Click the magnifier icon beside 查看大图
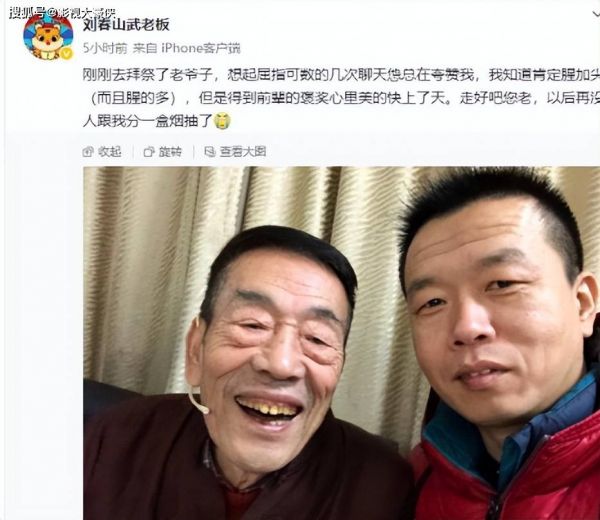 (210, 152)
